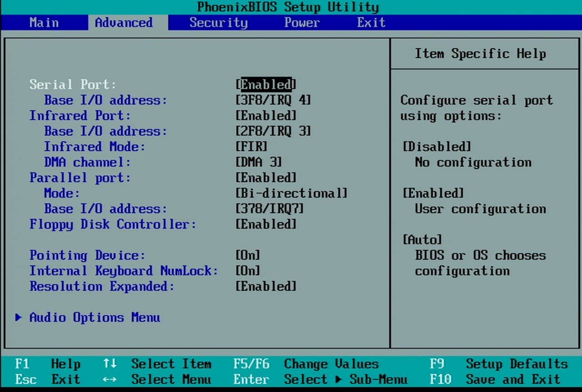The width and height of the screenshot is (582, 392).
Task: Select the DMA channel label
Action: click(87, 162)
